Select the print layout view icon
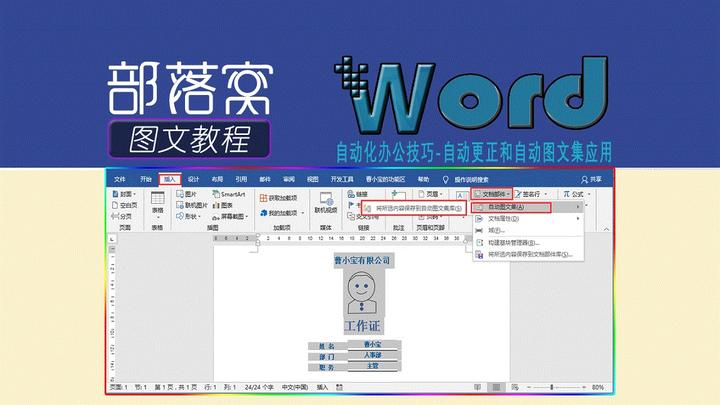The width and height of the screenshot is (720, 405). (x=496, y=388)
